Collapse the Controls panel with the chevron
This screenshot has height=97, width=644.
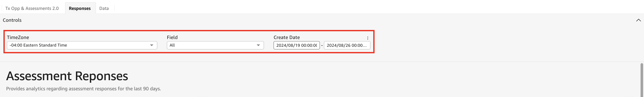tap(638, 20)
